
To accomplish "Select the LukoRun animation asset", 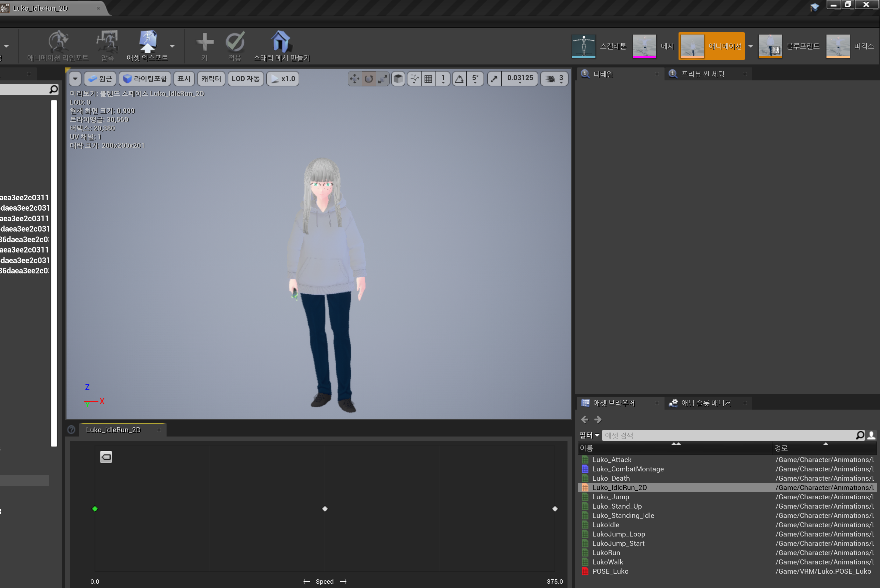I will pyautogui.click(x=606, y=552).
